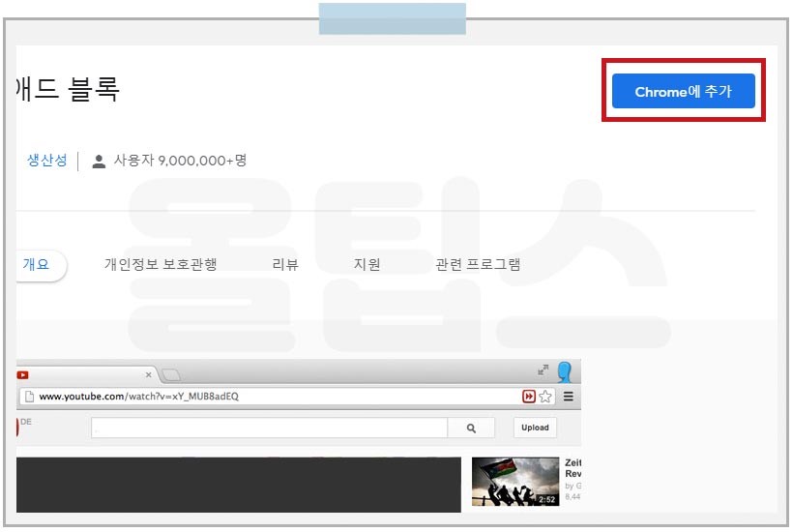Open the 관련 프로그램 tab
This screenshot has width=793, height=532.
(x=478, y=264)
